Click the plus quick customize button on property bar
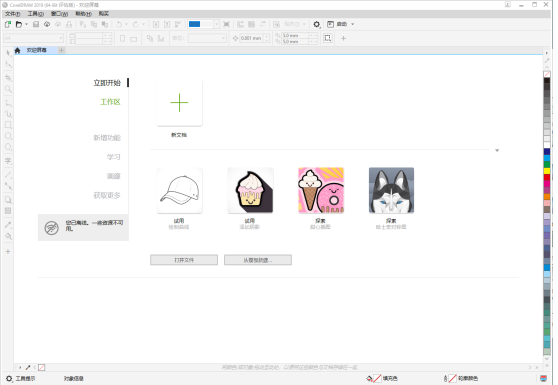The height and width of the screenshot is (385, 558). 343,38
